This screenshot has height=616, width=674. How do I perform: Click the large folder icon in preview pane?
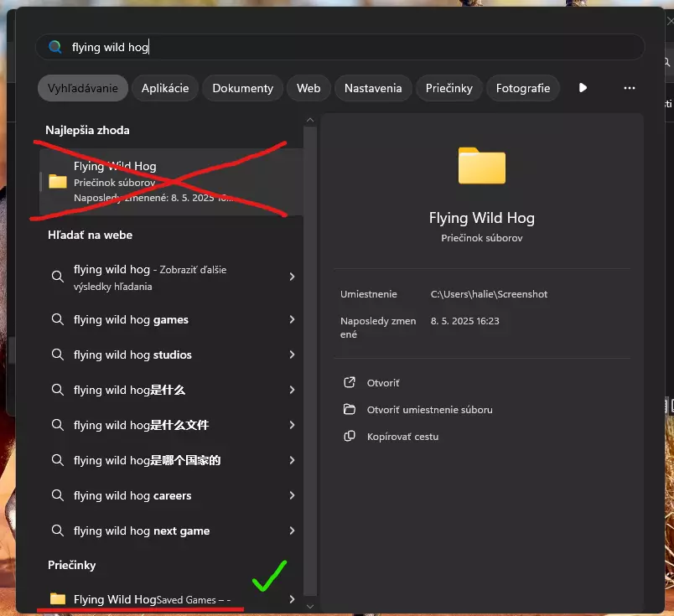481,166
